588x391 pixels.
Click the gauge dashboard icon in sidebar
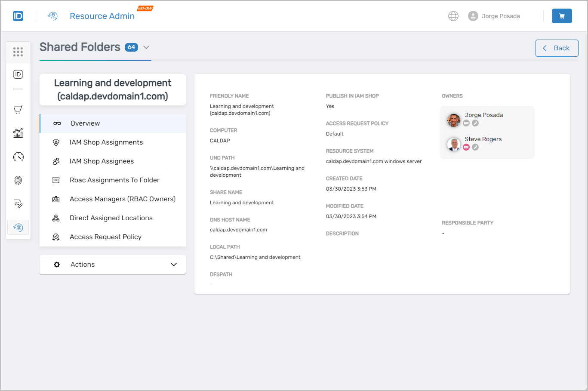[18, 157]
